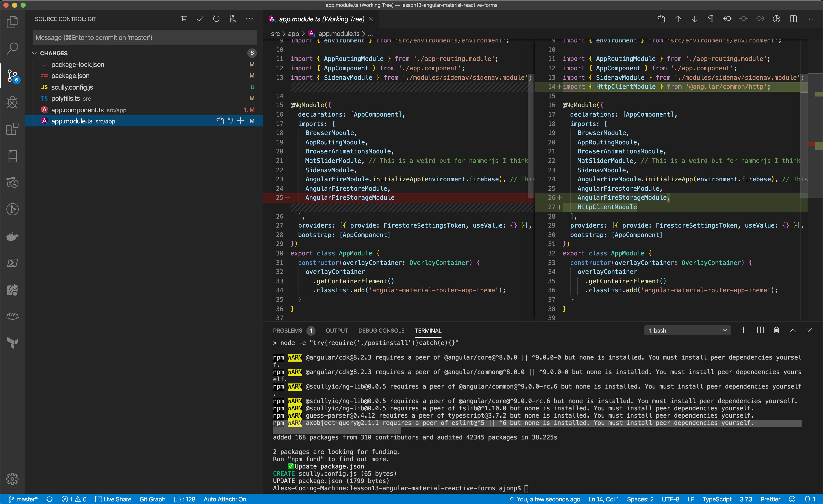Open Git Graph from status bar
Image resolution: width=823 pixels, height=504 pixels.
pyautogui.click(x=152, y=499)
